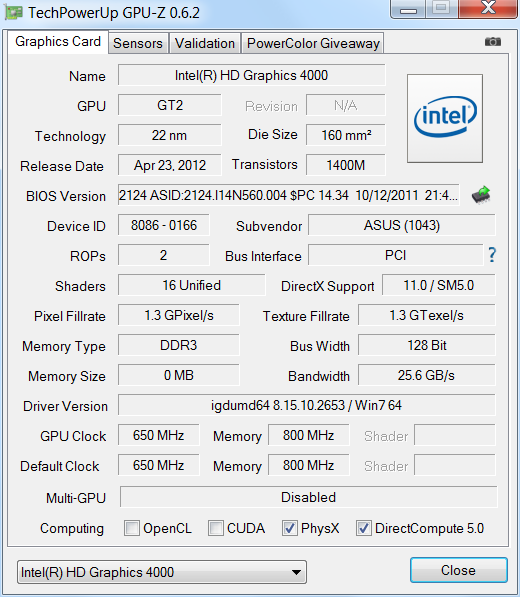Minimize the GPU-Z window
This screenshot has height=597, width=520.
coord(408,9)
